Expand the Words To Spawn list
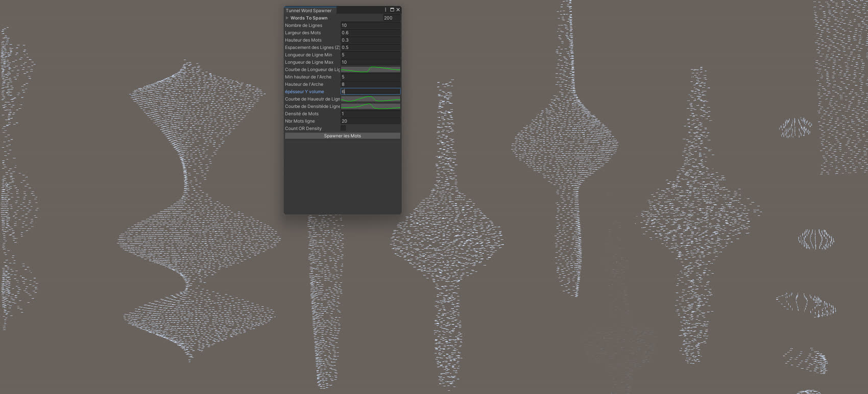This screenshot has height=394, width=868. (287, 18)
